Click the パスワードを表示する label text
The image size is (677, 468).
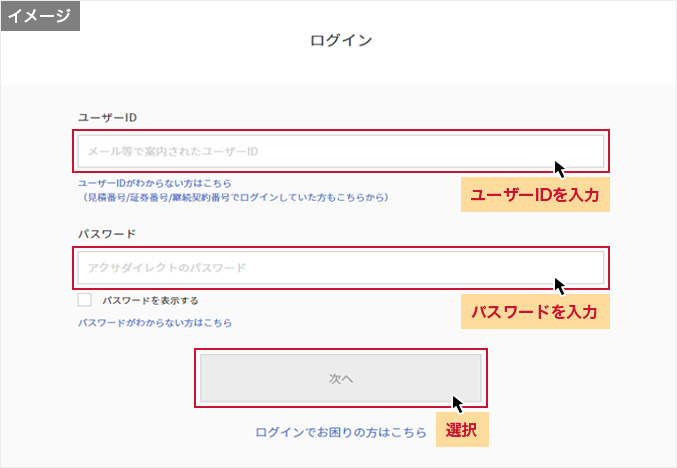pos(150,300)
